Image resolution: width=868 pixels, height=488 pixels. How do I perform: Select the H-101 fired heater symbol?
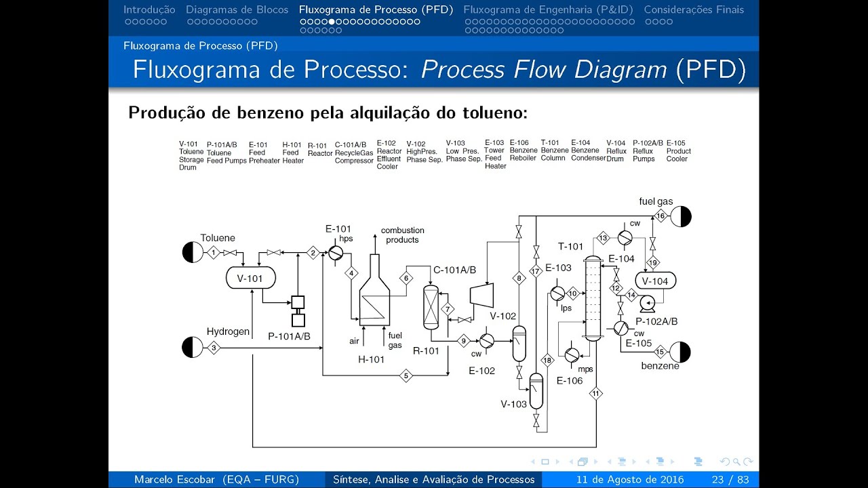pyautogui.click(x=374, y=291)
